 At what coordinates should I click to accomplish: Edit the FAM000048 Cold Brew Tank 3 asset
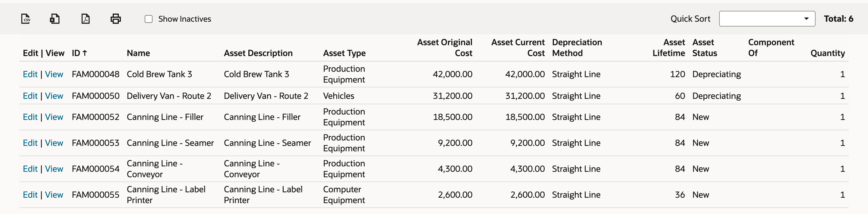[30, 74]
